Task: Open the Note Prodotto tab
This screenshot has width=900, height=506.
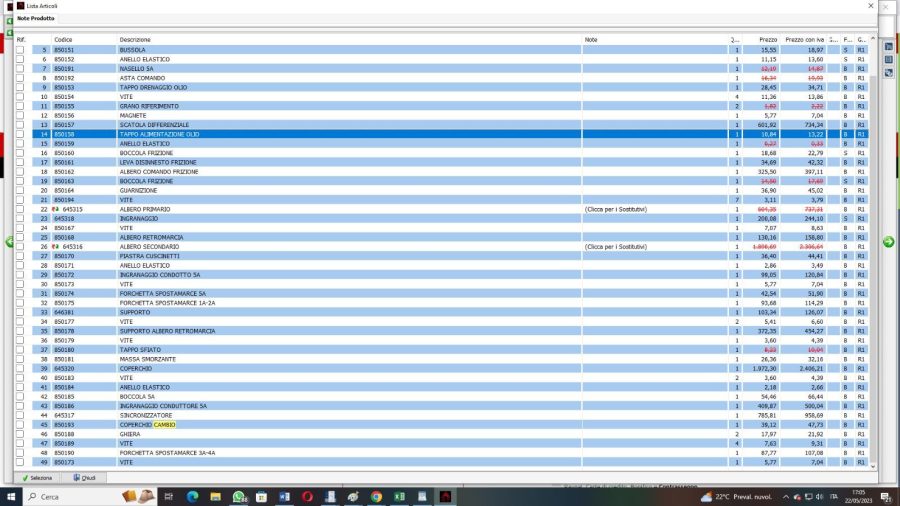Action: coord(36,18)
